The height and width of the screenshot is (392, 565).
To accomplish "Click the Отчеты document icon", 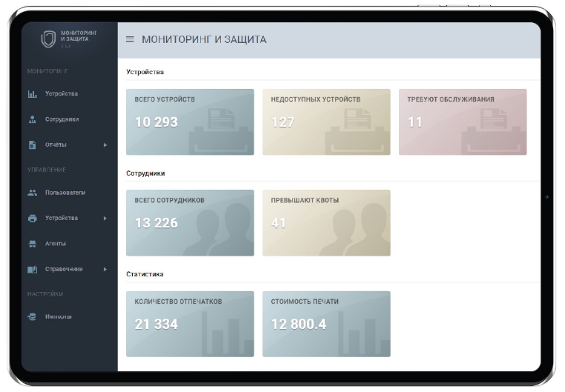I will click(x=32, y=144).
